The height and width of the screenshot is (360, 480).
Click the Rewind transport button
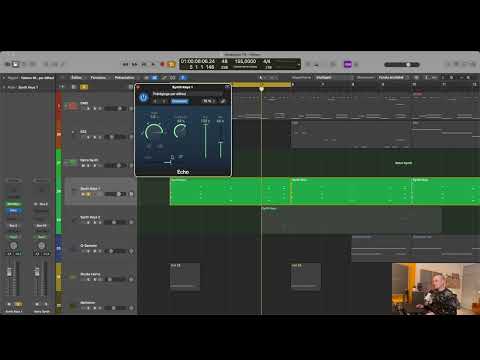click(126, 64)
